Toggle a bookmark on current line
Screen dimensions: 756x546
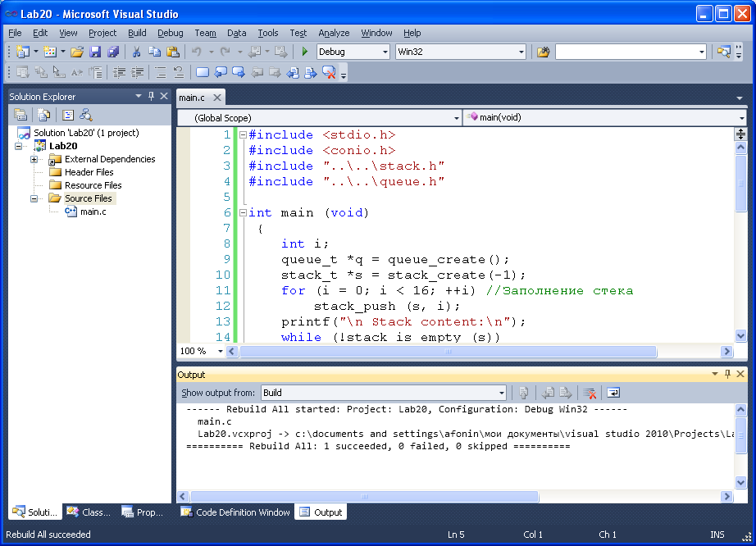203,73
